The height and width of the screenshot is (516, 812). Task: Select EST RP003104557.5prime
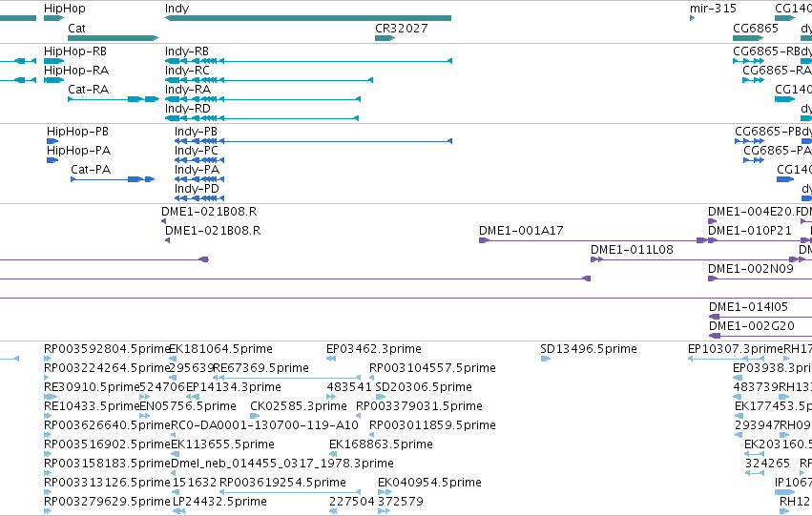432,368
